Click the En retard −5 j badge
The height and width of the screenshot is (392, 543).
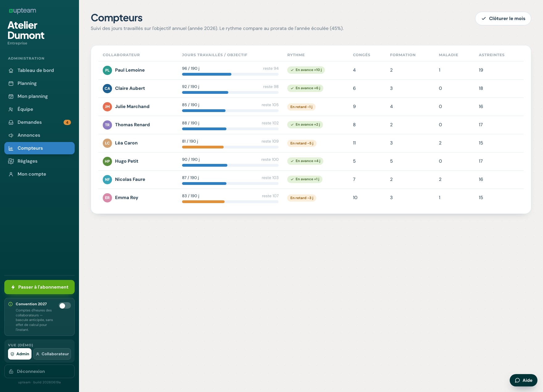tap(302, 143)
